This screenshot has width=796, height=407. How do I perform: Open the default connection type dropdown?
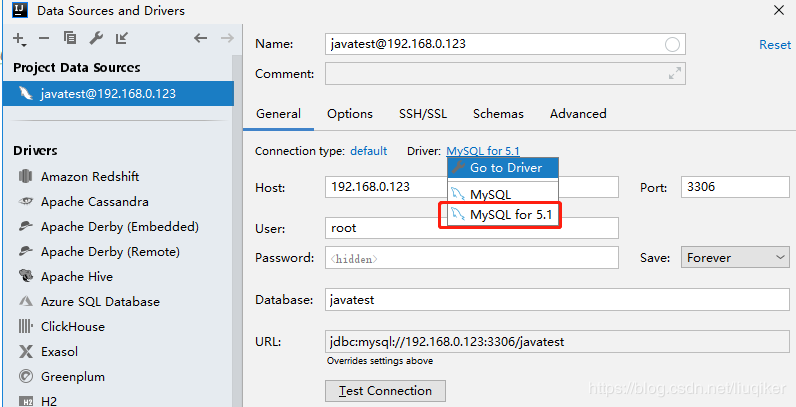coord(368,151)
